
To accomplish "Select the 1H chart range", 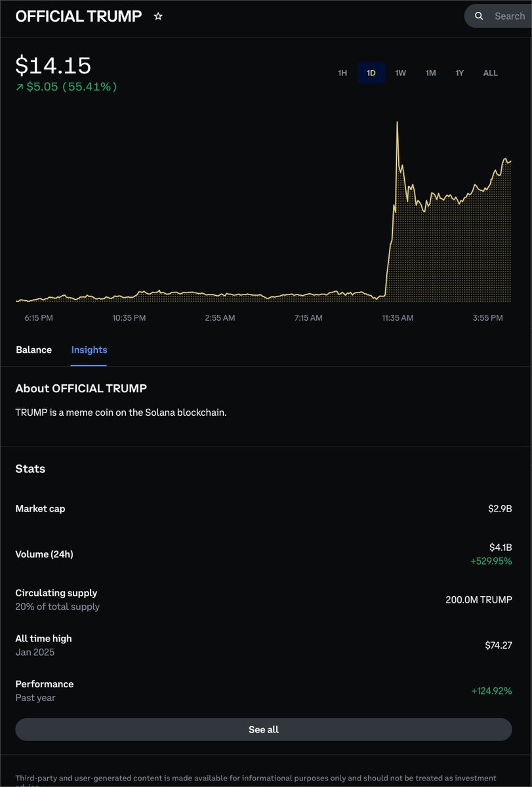I will pyautogui.click(x=342, y=73).
